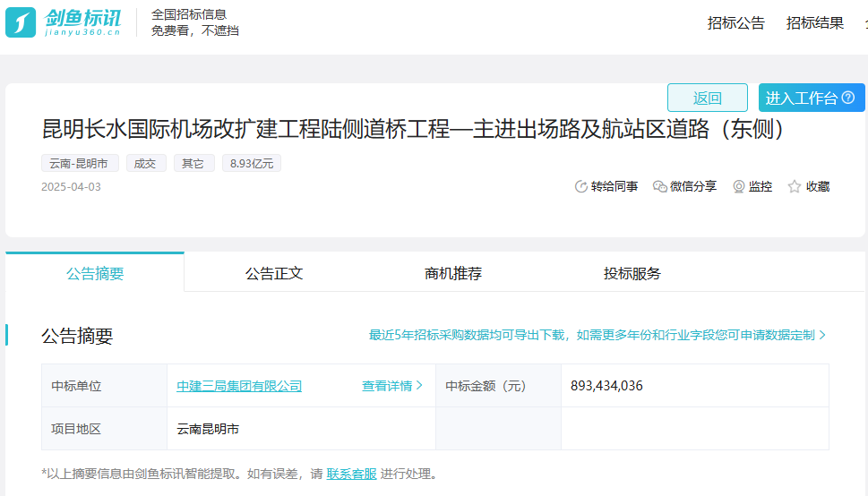
Task: Click the 剑鱼标讯 logo icon
Action: click(x=21, y=22)
